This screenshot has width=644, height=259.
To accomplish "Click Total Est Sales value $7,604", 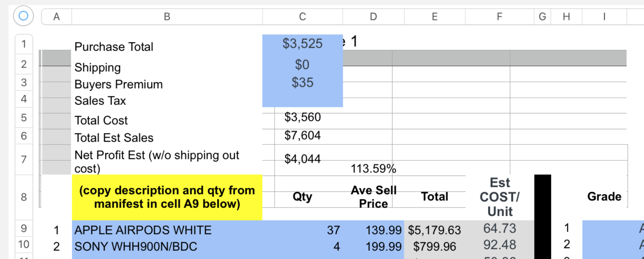I will (302, 136).
